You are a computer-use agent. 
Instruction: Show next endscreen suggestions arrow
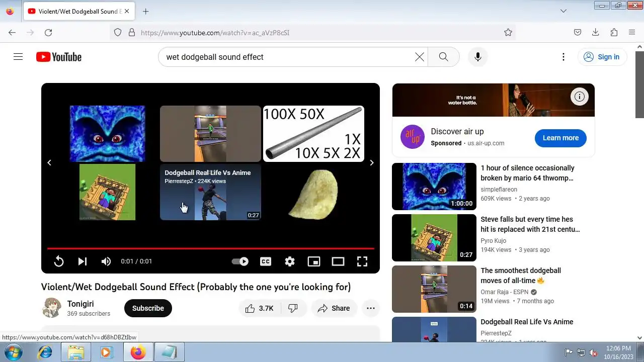[372, 162]
